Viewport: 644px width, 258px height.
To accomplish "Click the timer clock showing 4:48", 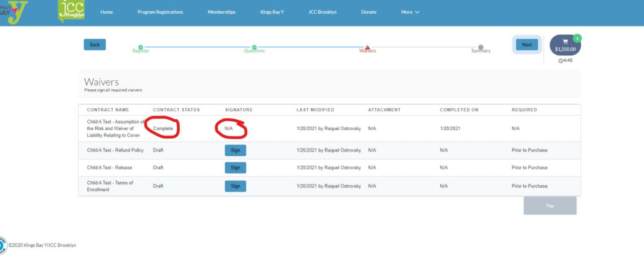I will (565, 60).
